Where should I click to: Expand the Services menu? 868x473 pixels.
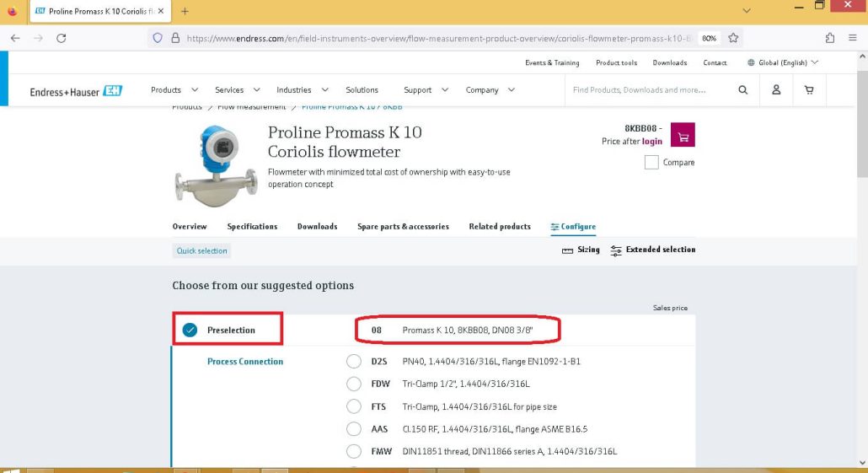tap(237, 89)
